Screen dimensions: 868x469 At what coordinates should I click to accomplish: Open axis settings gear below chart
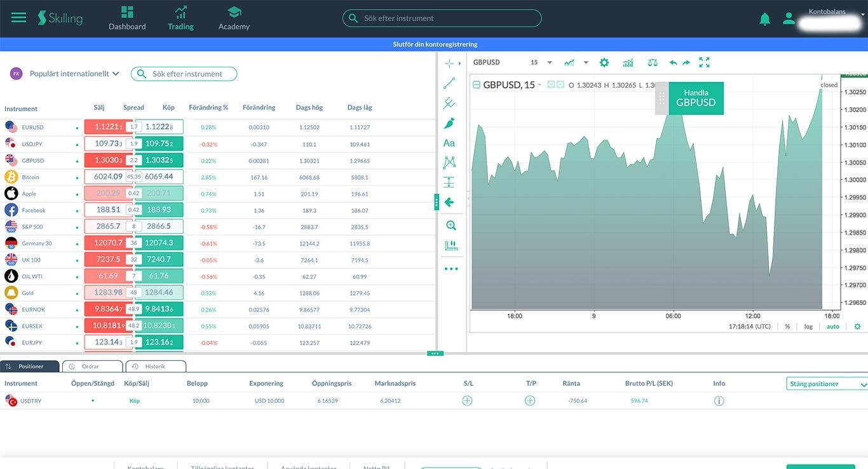[x=857, y=326]
